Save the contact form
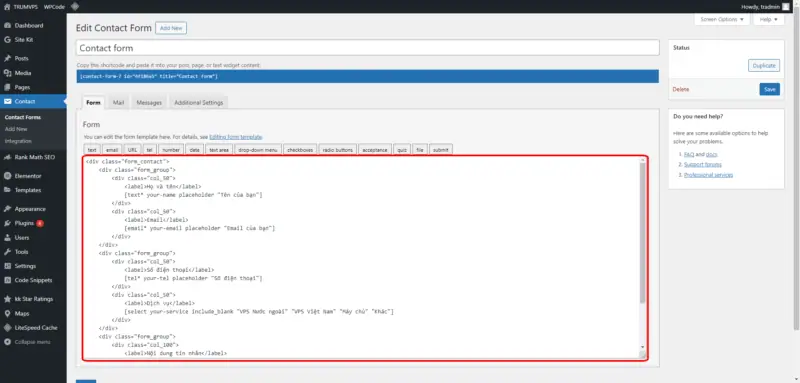The width and height of the screenshot is (800, 383). coord(769,89)
